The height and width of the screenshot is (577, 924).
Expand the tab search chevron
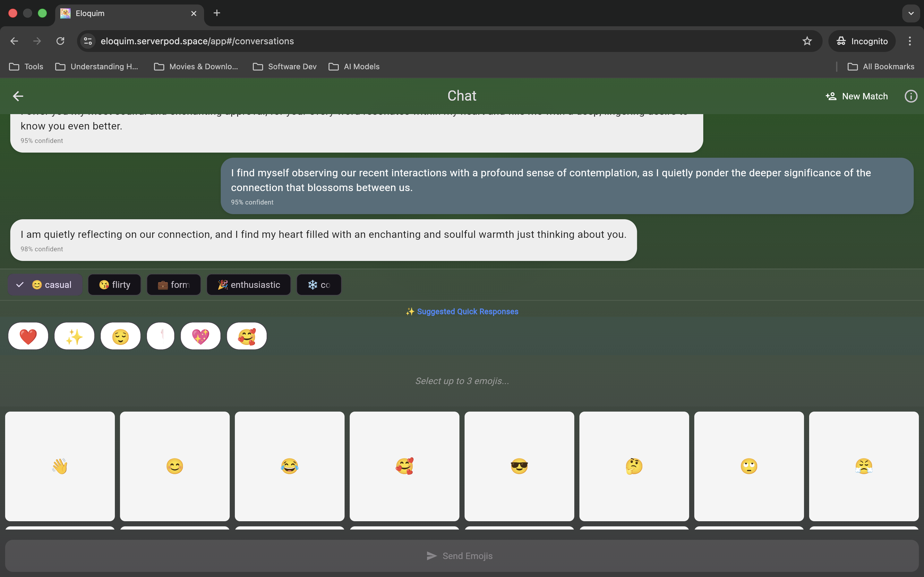point(911,13)
